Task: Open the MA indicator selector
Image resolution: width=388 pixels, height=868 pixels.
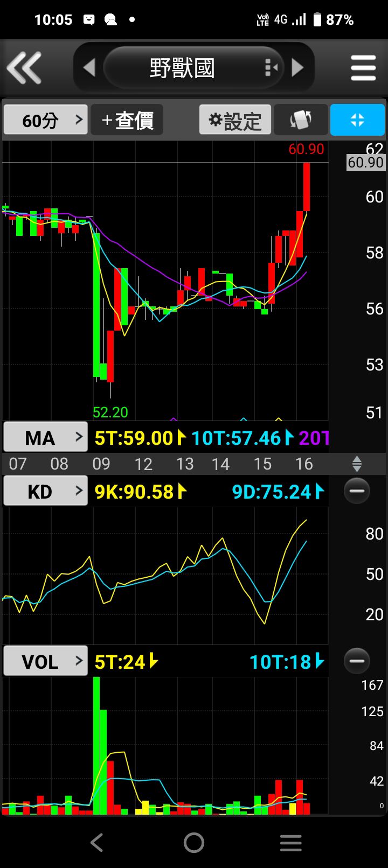Action: tap(46, 437)
